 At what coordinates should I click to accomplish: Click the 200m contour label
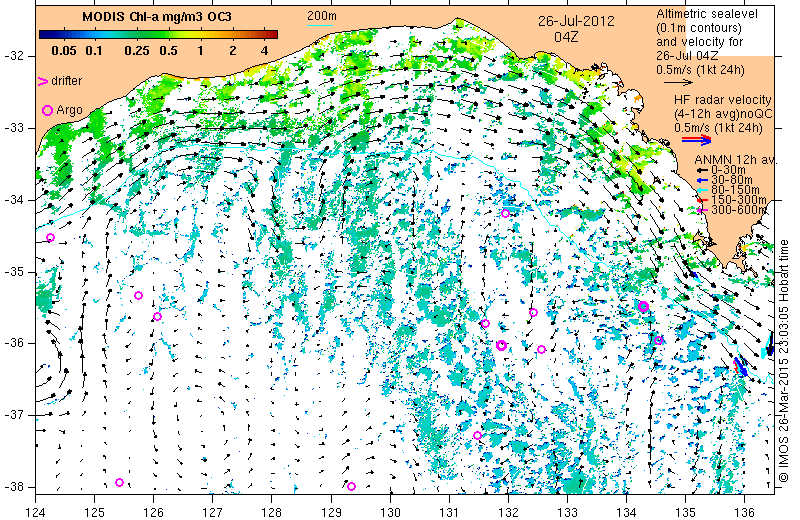321,16
